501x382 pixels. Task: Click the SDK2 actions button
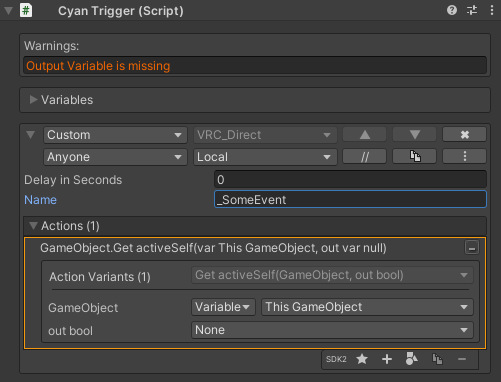[336, 359]
